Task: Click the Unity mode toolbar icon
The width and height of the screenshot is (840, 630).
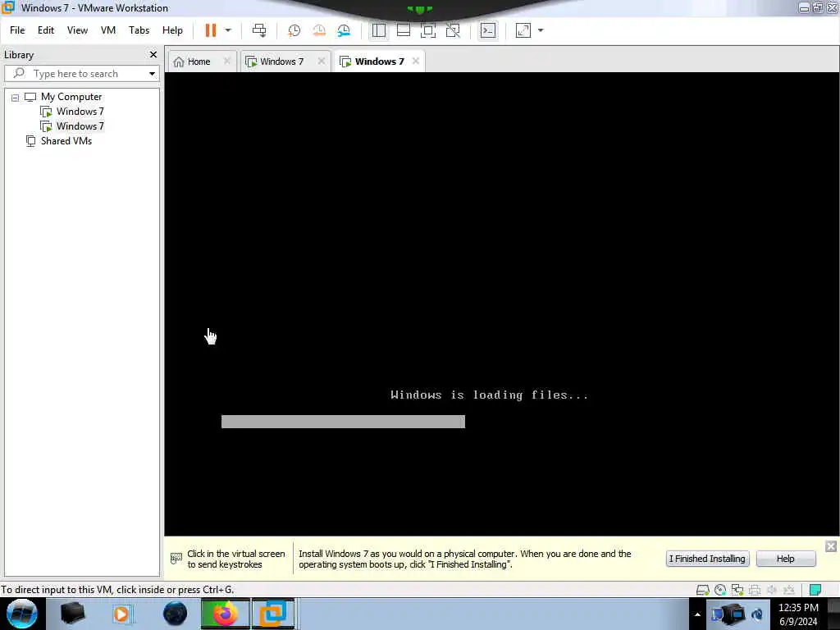Action: tap(453, 30)
